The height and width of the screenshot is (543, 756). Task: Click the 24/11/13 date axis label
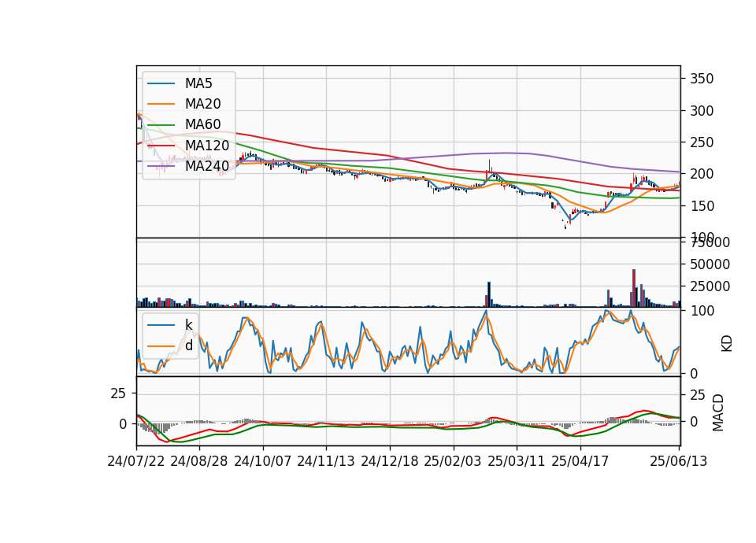326,461
